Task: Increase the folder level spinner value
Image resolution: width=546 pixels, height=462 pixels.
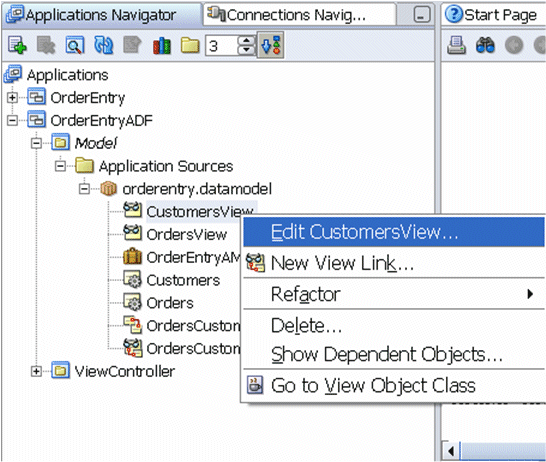Action: (247, 40)
